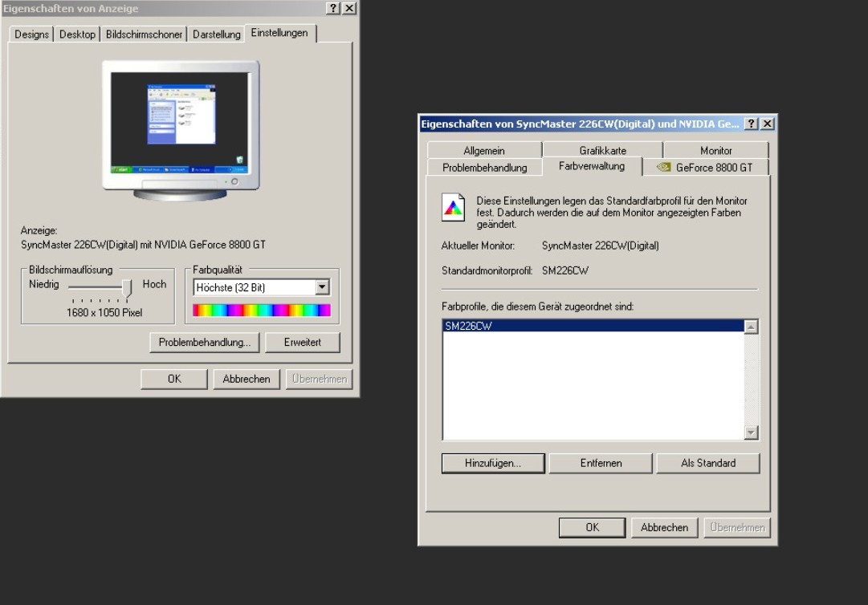
Task: Click the profile list scroll up arrow
Action: pyautogui.click(x=752, y=327)
